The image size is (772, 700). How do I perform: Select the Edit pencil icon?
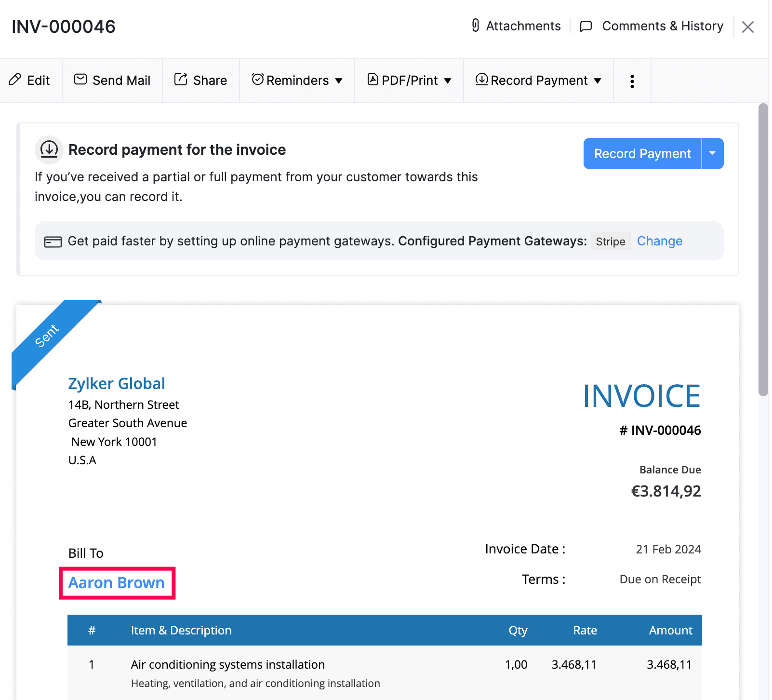(x=15, y=80)
